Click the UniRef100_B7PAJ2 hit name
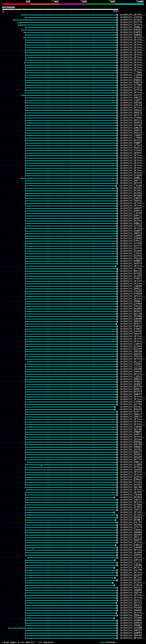 tap(131, 241)
